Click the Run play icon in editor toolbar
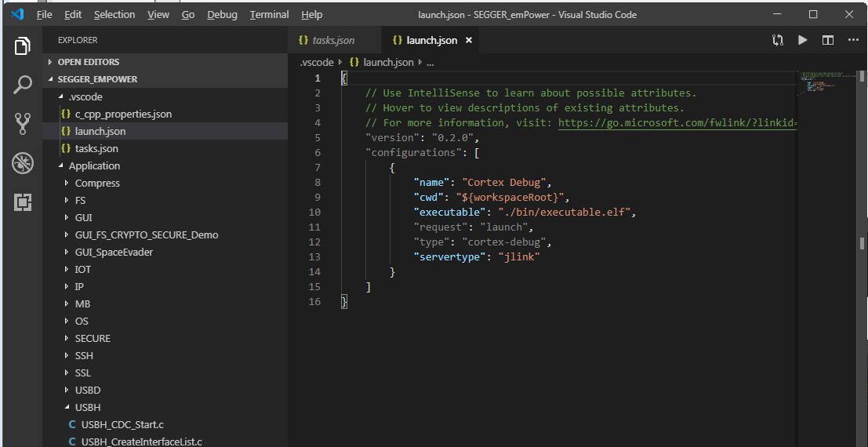Viewport: 868px width, 447px height. 802,40
